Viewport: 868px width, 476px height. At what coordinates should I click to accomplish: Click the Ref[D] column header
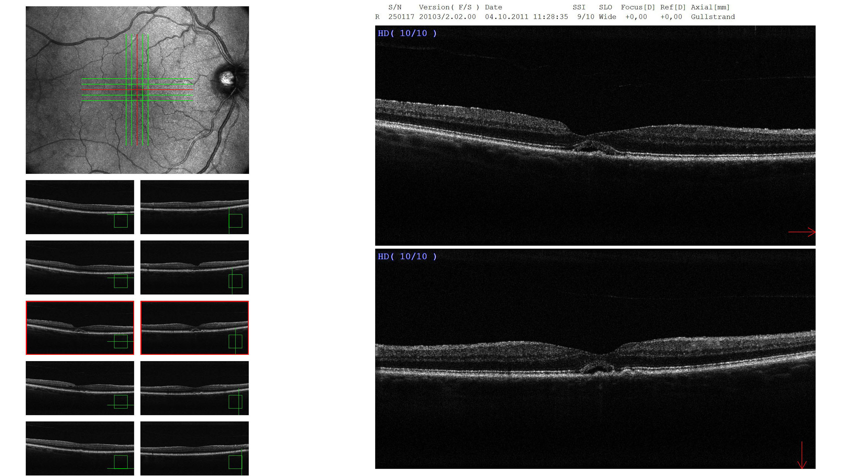click(x=673, y=7)
